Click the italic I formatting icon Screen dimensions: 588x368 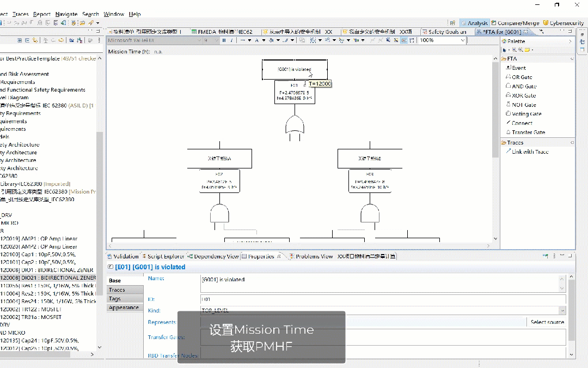pyautogui.click(x=231, y=40)
